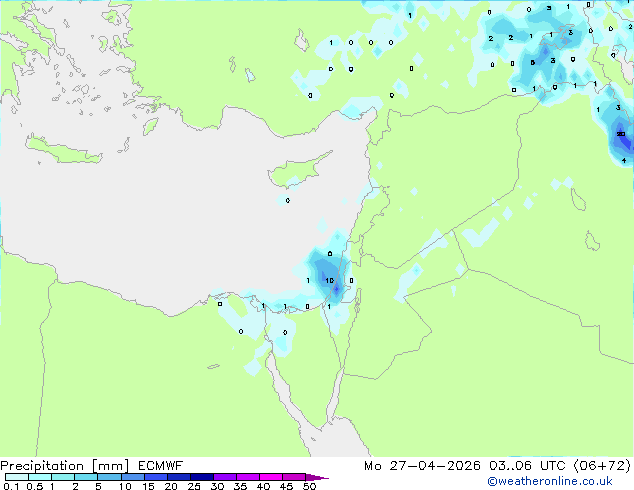Click the '35' legend scale value
The image size is (634, 490).
(x=240, y=486)
